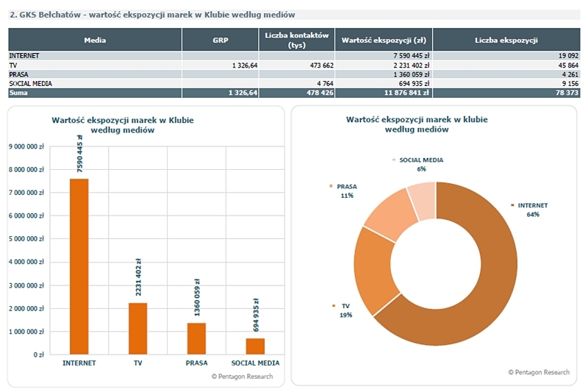Click the PRASA legend color marker by the donut
The width and height of the screenshot is (588, 392).
point(331,185)
